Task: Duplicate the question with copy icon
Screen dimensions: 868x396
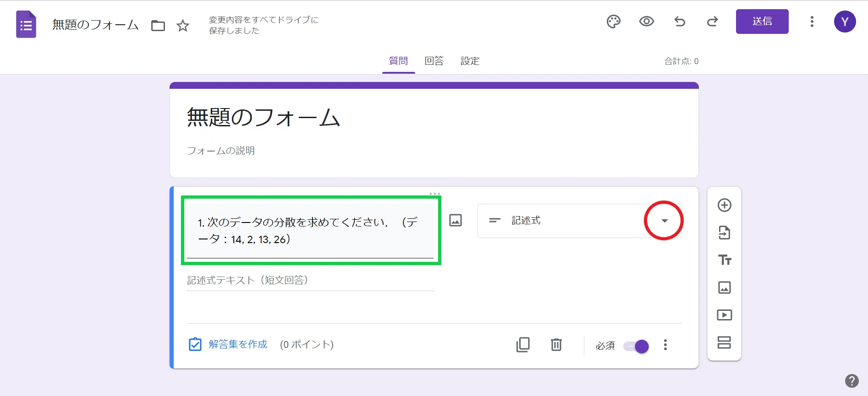Action: point(523,345)
